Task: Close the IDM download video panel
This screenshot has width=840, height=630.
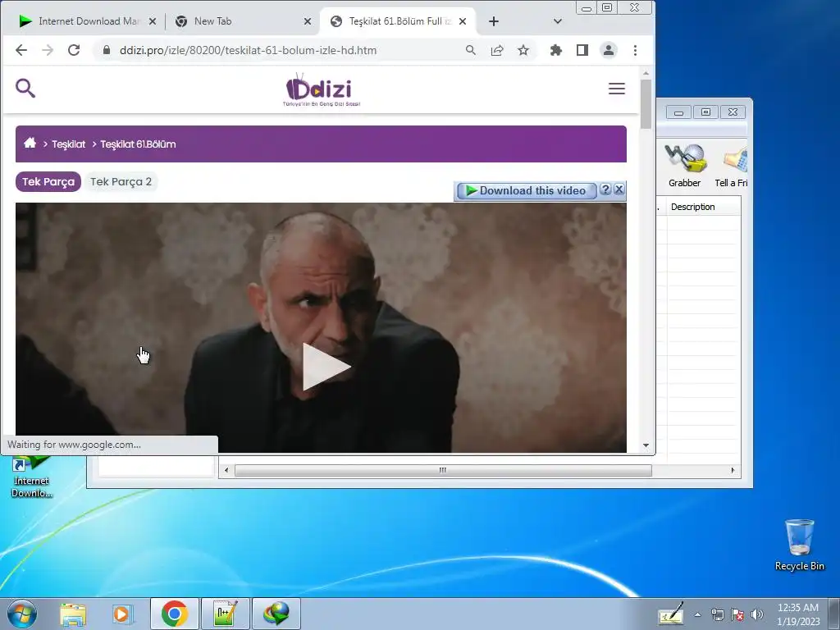Action: pos(619,189)
